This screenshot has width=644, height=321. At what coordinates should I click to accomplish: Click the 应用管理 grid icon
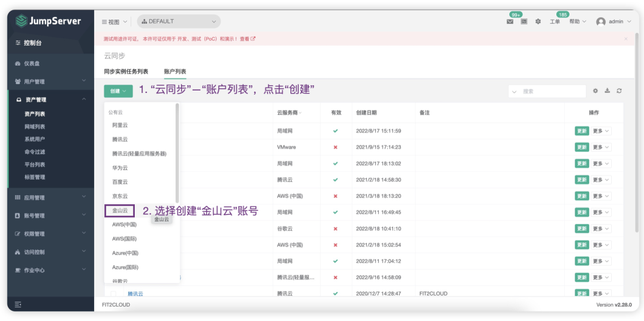pos(18,198)
